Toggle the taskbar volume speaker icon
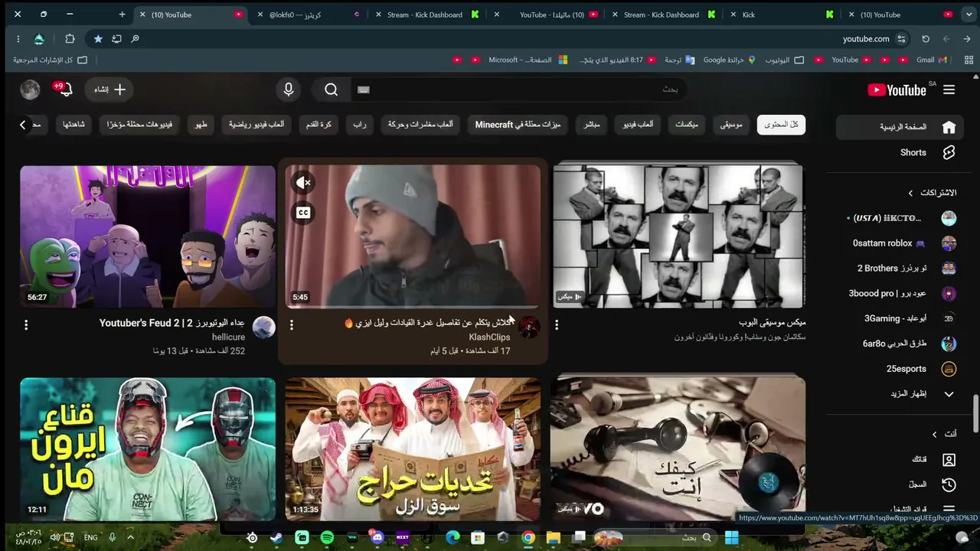Screen dimensions: 980x551 (54, 537)
